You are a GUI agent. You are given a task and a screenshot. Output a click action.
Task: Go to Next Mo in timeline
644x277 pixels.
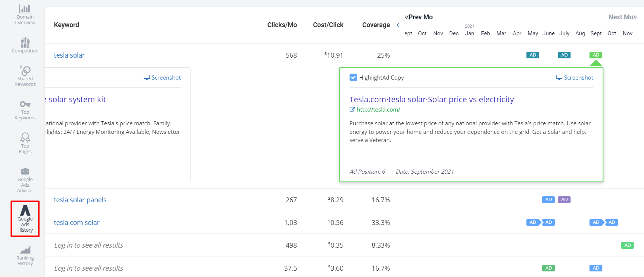coord(622,17)
